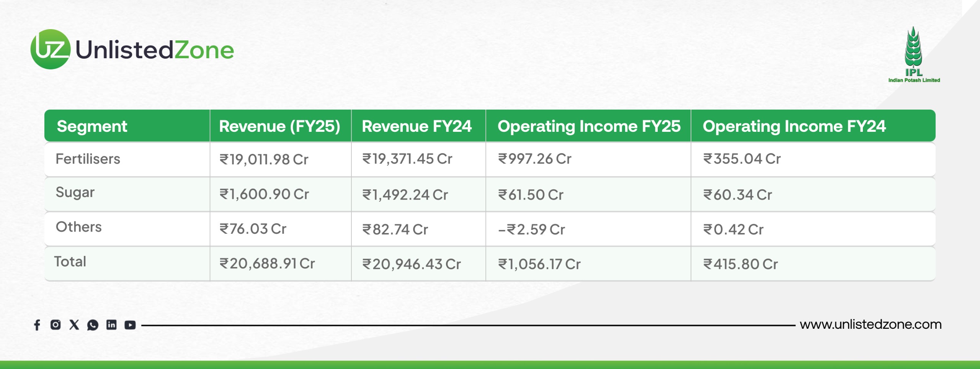Click the Revenue FY24 header
The width and height of the screenshot is (980, 369).
[x=417, y=126]
